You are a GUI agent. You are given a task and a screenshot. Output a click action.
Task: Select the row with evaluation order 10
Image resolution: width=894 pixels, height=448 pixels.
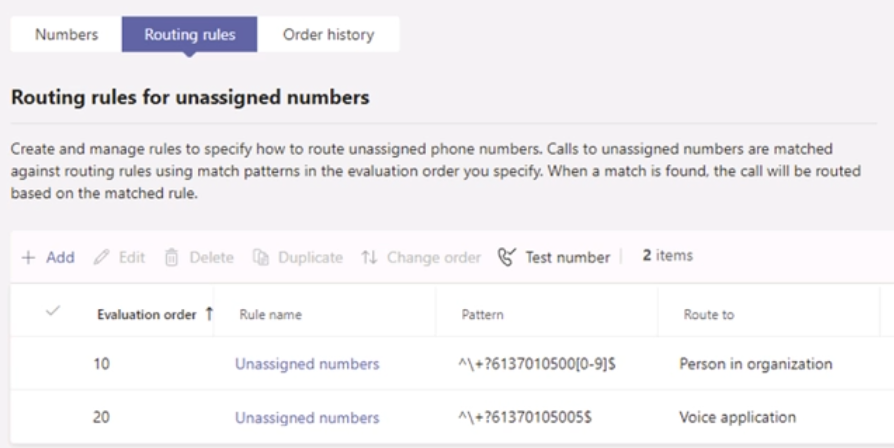click(x=53, y=364)
